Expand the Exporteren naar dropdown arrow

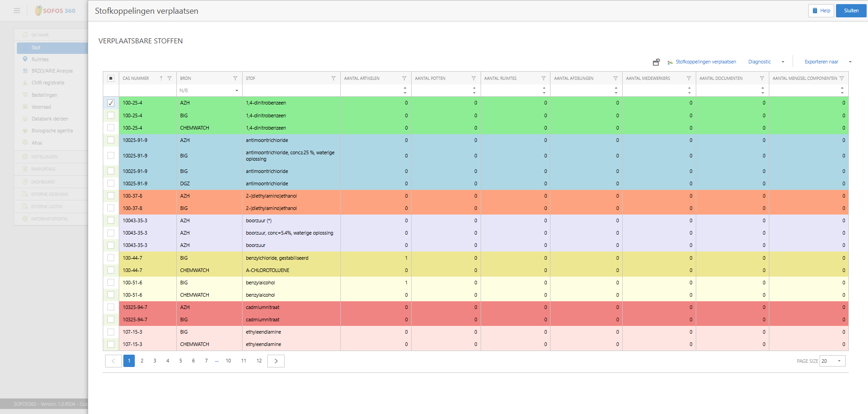(850, 62)
